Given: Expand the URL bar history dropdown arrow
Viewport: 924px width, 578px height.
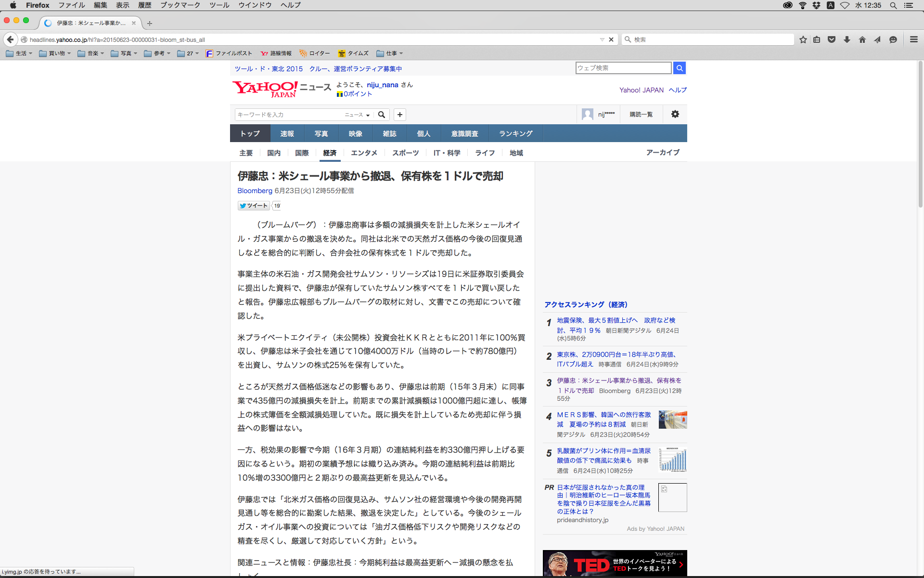Looking at the screenshot, I should tap(602, 39).
